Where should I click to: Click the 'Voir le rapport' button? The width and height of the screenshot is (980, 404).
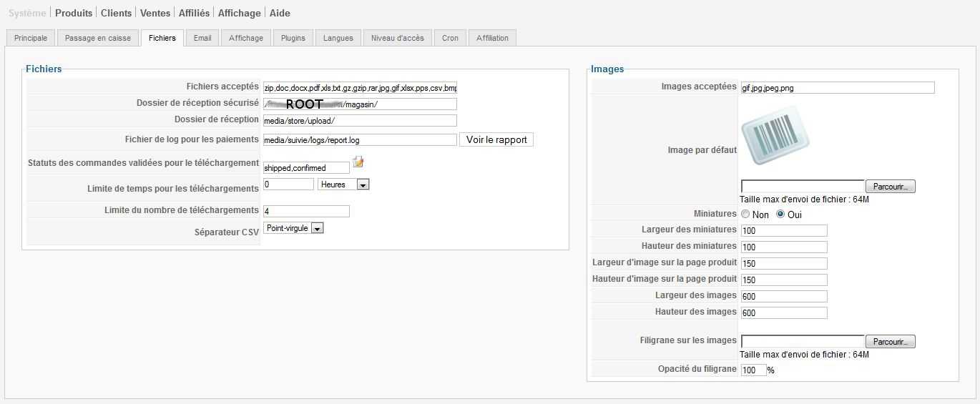496,140
